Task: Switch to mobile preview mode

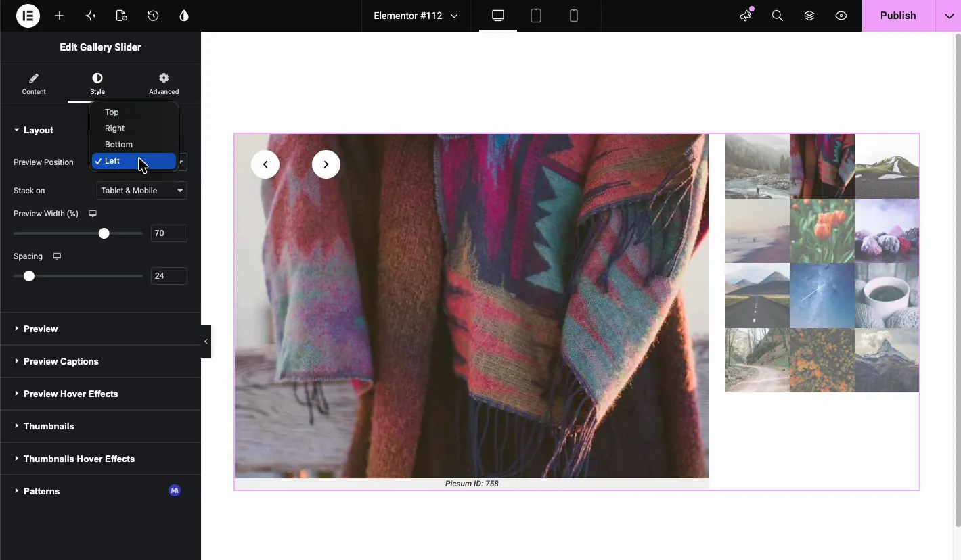Action: pyautogui.click(x=574, y=16)
